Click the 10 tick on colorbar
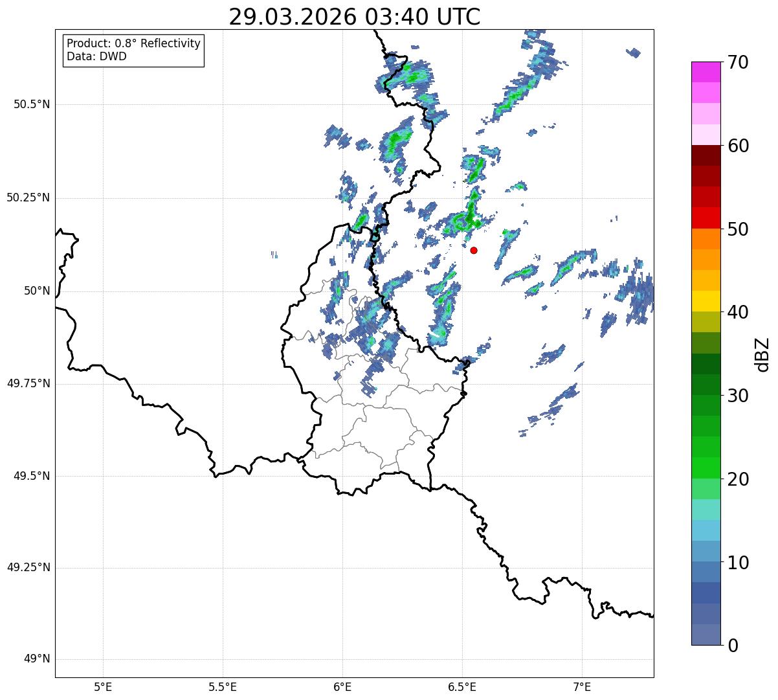Screen dimensions: 778x700 (739, 563)
